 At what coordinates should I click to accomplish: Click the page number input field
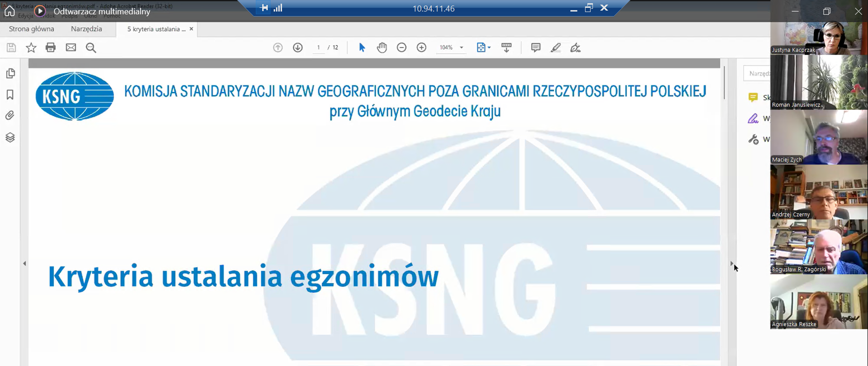(319, 47)
